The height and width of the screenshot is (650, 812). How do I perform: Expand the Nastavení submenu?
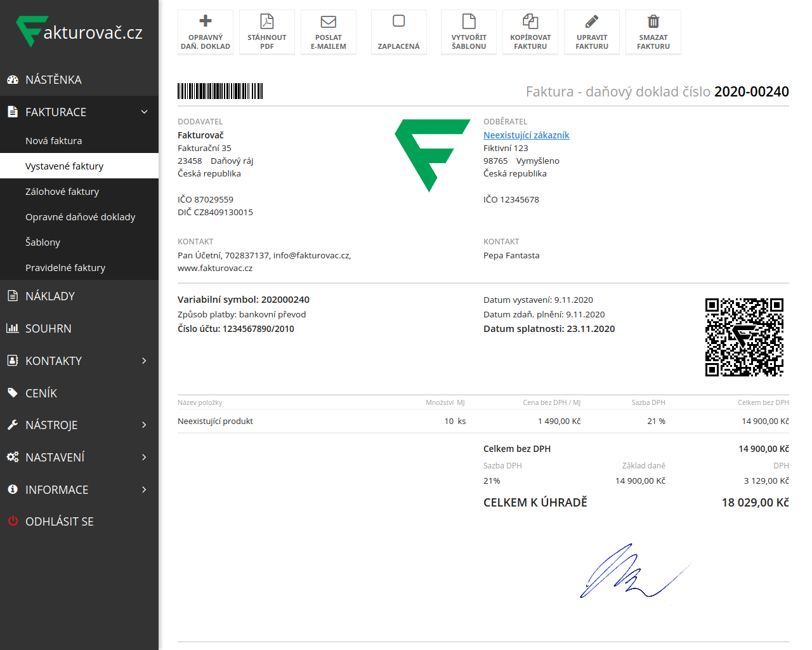(x=144, y=458)
